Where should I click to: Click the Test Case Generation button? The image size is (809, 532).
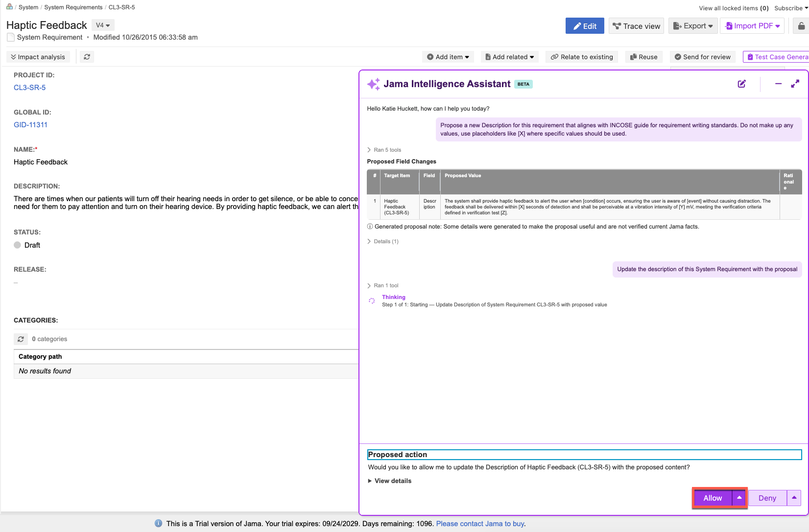776,57
